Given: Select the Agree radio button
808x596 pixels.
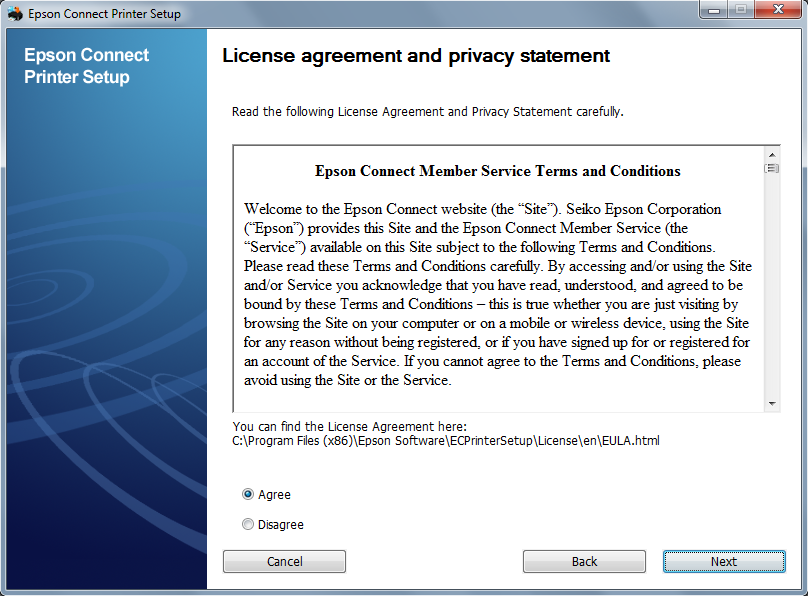Looking at the screenshot, I should pyautogui.click(x=248, y=494).
